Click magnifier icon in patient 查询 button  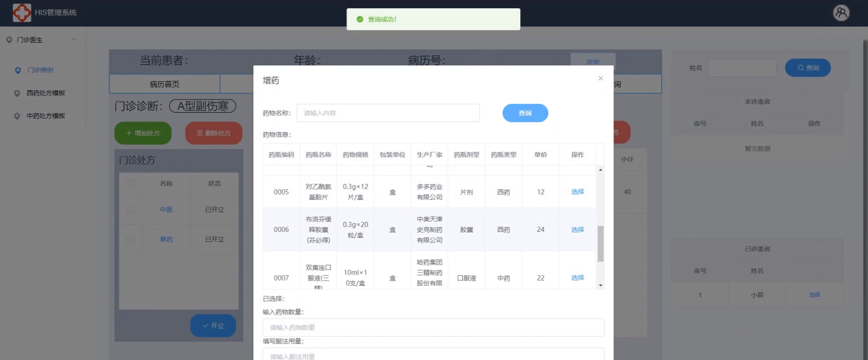click(x=800, y=68)
